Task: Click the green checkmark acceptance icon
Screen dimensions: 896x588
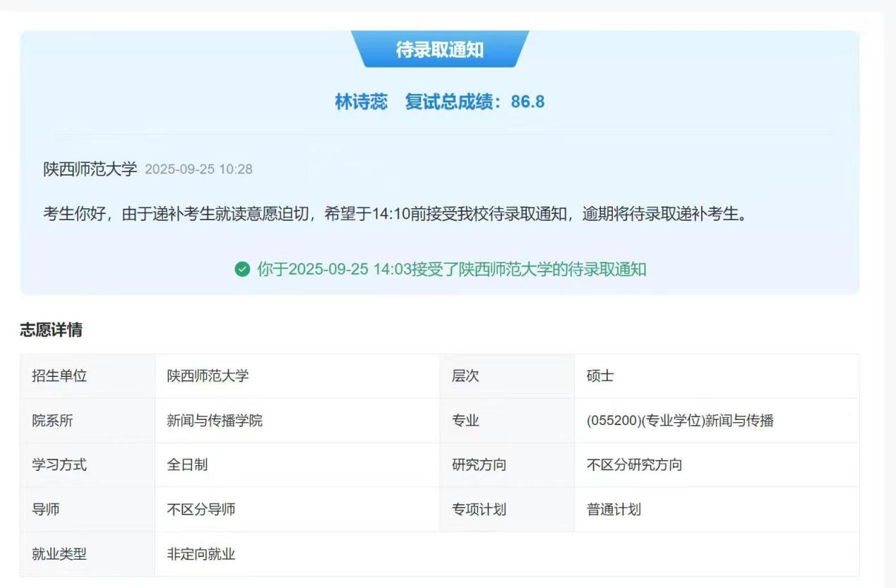Action: [x=242, y=270]
